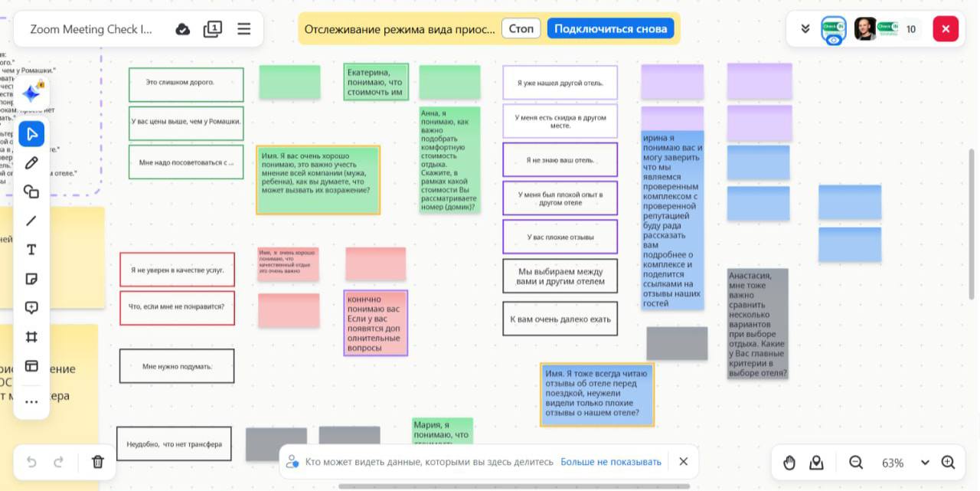
Task: Open the pages panel
Action: (213, 29)
